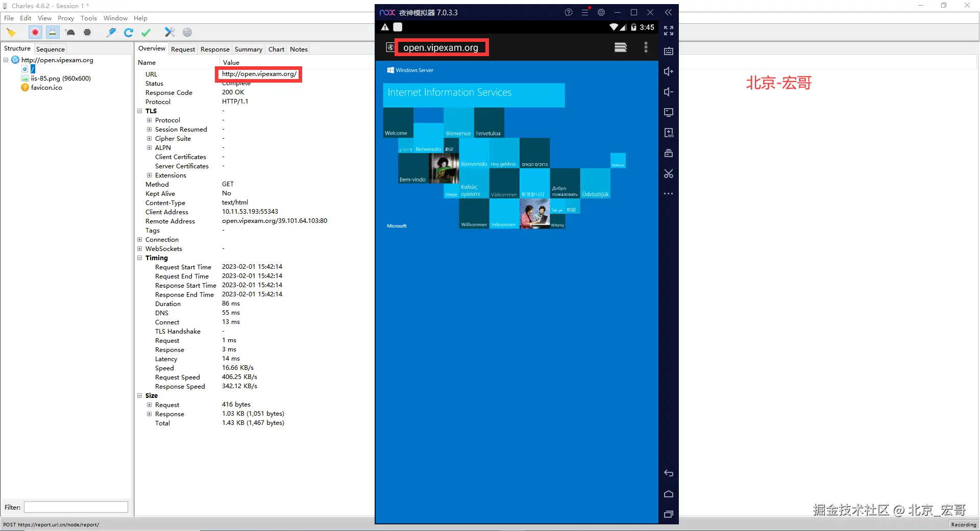Viewport: 980px width, 531px height.
Task: Select the URL value http://open.vipexam.org/
Action: click(259, 74)
